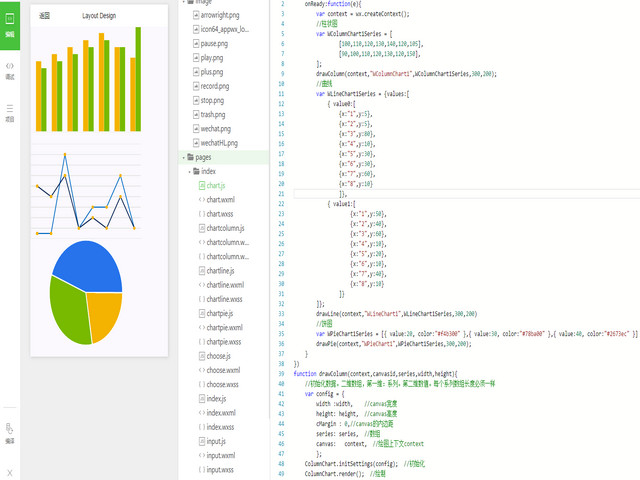640x480 pixels.
Task: Open choose.wxss file
Action: pos(219,385)
